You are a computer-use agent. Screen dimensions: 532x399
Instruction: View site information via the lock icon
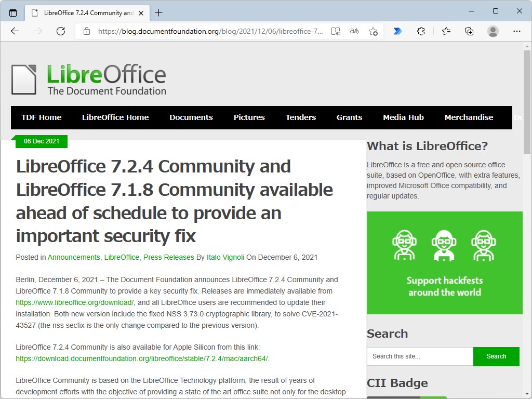(x=86, y=31)
